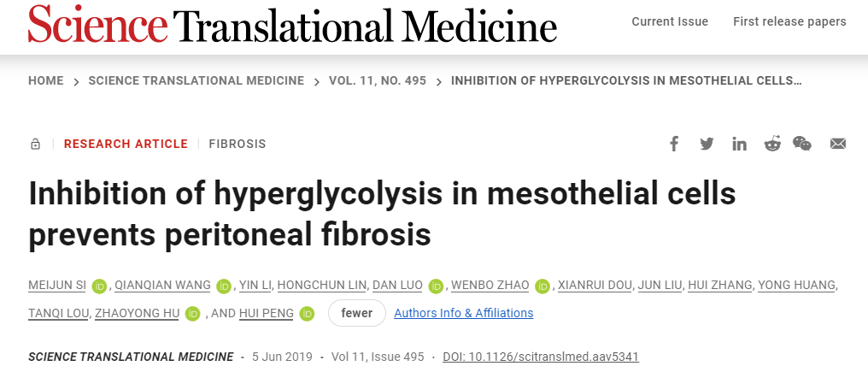Open Zhaoyong Hu's ORCID iD icon

pyautogui.click(x=192, y=314)
